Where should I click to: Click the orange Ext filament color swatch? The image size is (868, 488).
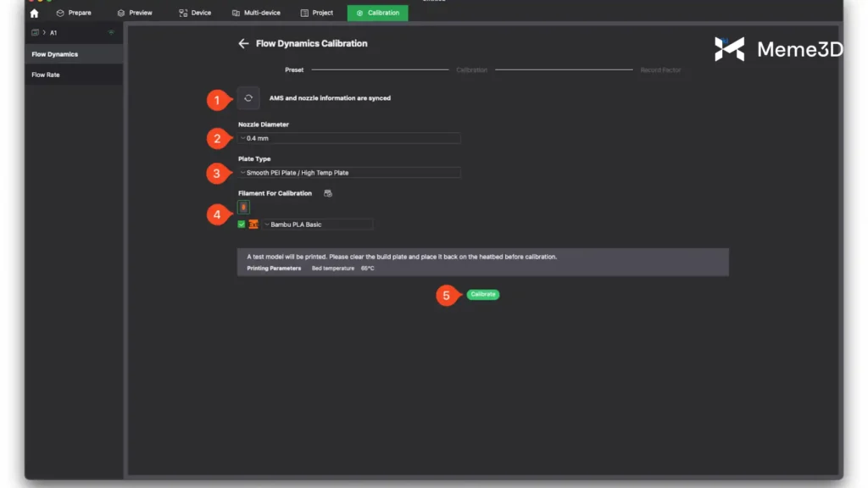coord(253,225)
